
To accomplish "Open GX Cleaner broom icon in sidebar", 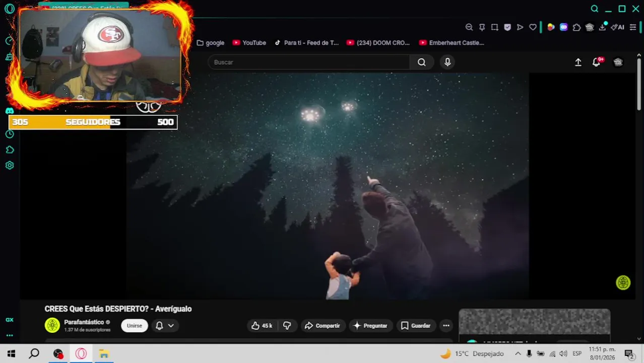I will tap(9, 57).
